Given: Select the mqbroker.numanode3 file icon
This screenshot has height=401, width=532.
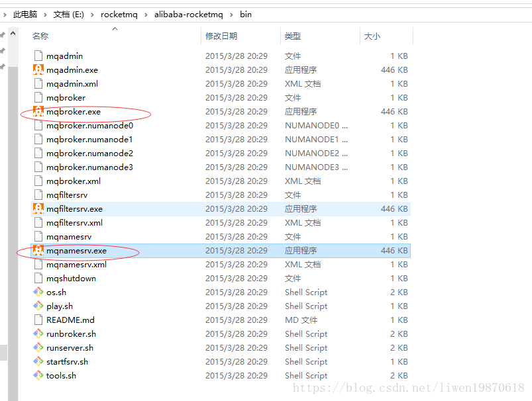Looking at the screenshot, I should (x=38, y=167).
